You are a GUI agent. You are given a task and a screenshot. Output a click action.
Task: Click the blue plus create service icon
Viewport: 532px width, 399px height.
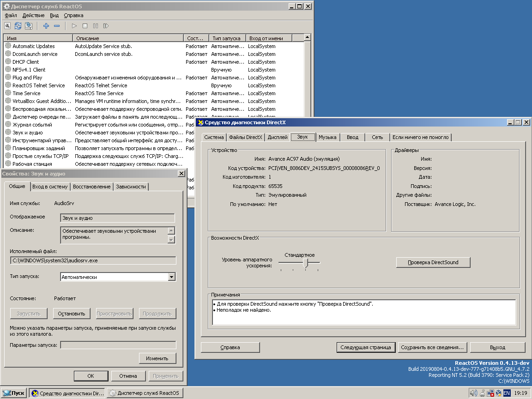pos(46,26)
